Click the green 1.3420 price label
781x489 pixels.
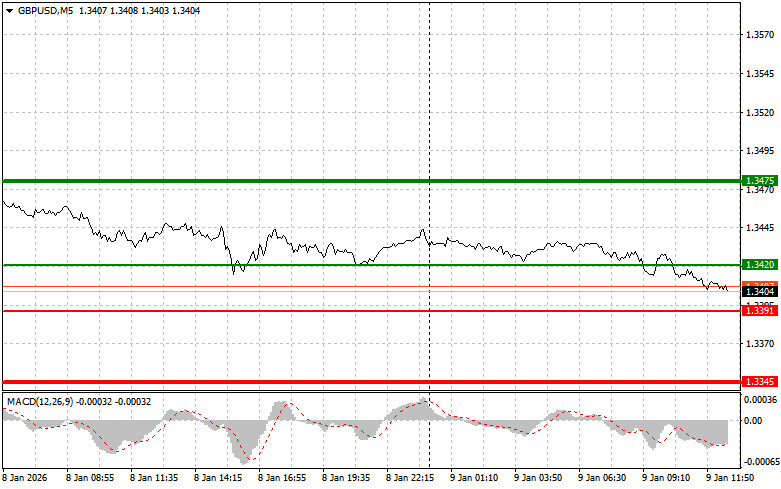760,264
